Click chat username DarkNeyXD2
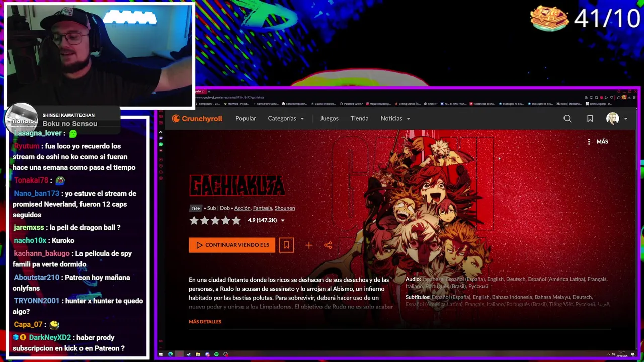The height and width of the screenshot is (362, 644). (x=50, y=338)
